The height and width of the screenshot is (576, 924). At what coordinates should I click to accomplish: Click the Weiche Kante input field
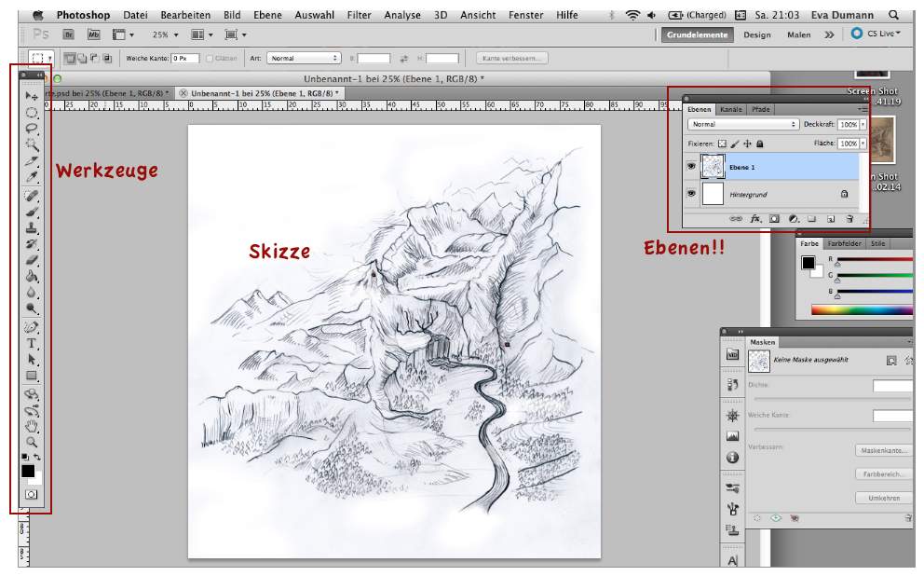pyautogui.click(x=183, y=58)
